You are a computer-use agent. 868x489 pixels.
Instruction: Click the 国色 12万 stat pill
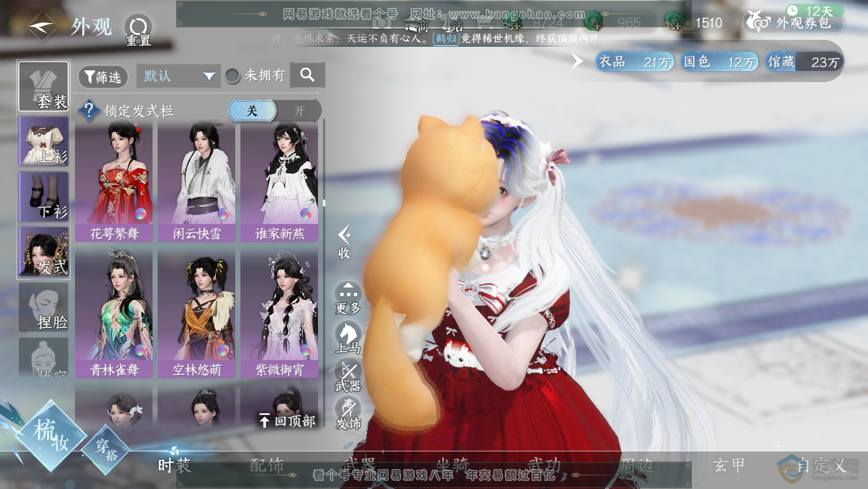(x=719, y=62)
